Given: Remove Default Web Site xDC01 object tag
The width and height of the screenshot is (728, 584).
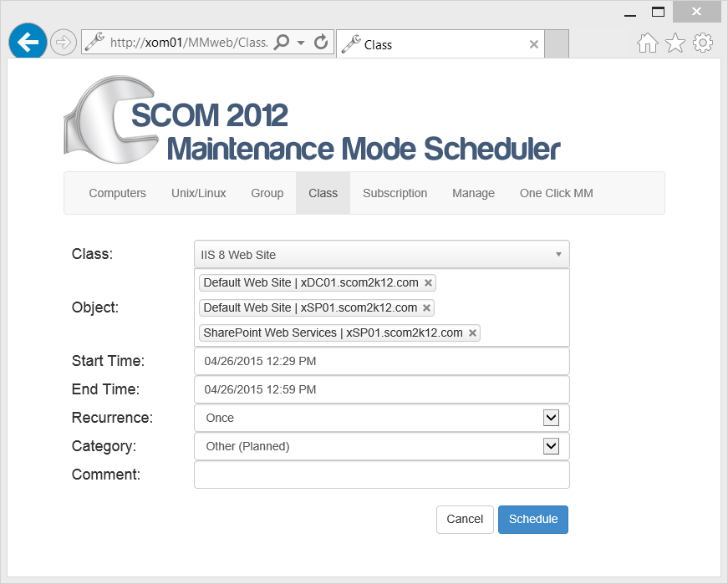Looking at the screenshot, I should pos(428,282).
